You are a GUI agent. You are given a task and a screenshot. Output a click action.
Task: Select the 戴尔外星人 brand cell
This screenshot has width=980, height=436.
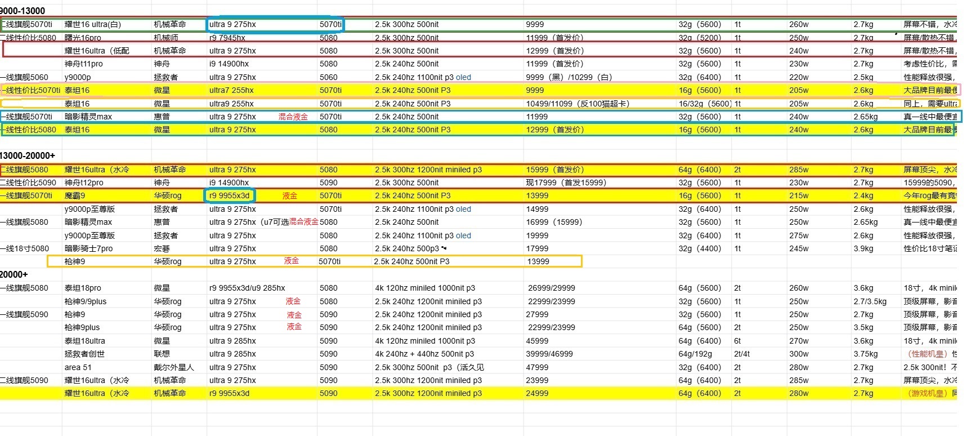pyautogui.click(x=173, y=367)
